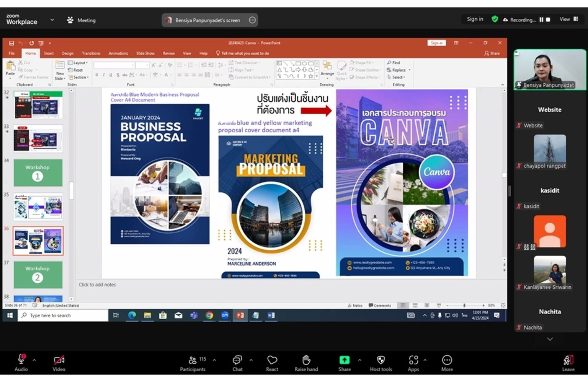Open the Transitions ribbon tab

tap(91, 54)
